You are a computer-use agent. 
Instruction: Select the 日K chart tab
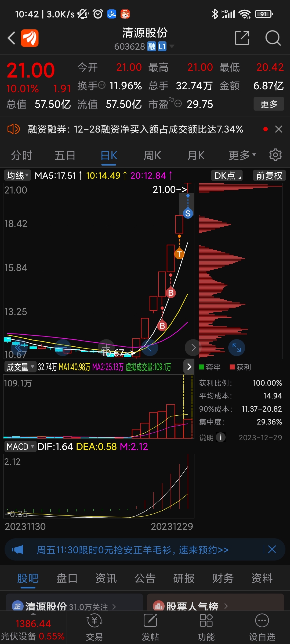tap(109, 155)
